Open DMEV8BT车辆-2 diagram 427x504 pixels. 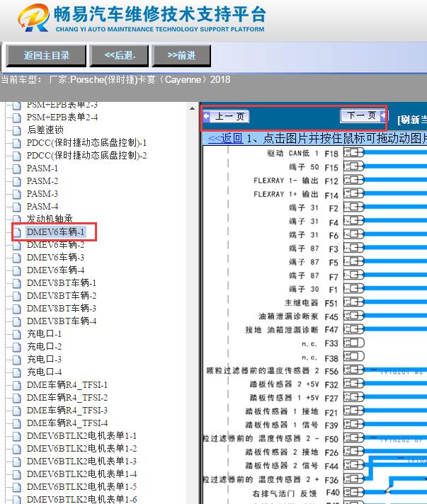pos(62,295)
